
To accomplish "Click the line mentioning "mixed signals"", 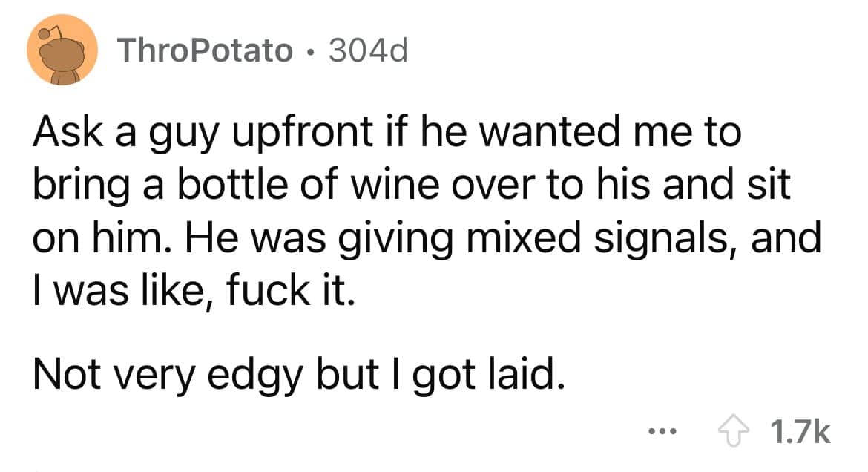I will point(427,239).
